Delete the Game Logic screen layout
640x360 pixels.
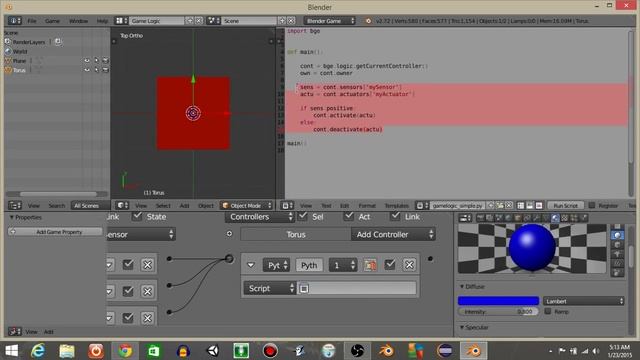199,20
